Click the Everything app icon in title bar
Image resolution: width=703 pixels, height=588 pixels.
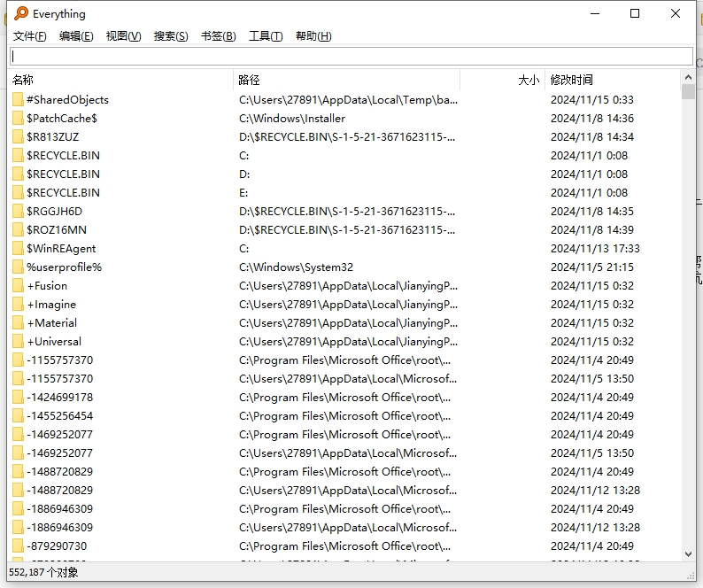(x=21, y=13)
